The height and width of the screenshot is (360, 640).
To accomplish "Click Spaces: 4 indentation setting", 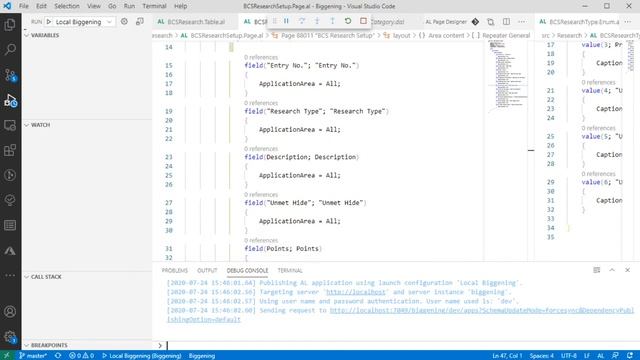I will [x=541, y=356].
